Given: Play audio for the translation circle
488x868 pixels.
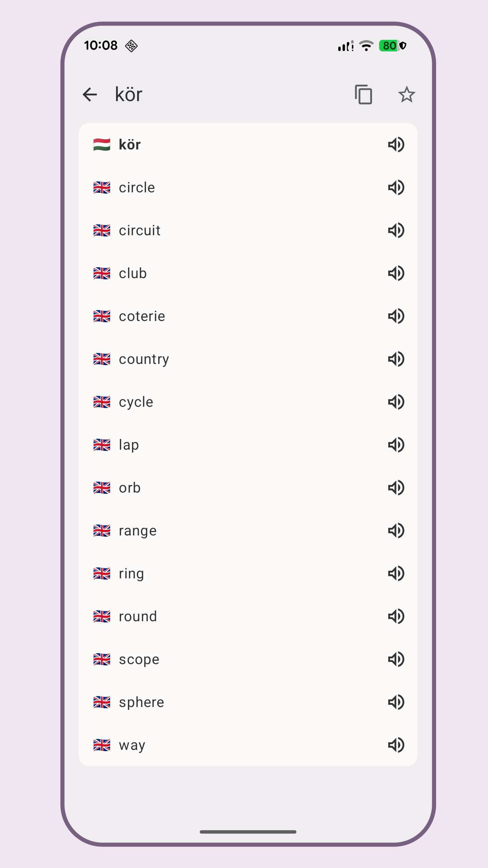Looking at the screenshot, I should (396, 188).
